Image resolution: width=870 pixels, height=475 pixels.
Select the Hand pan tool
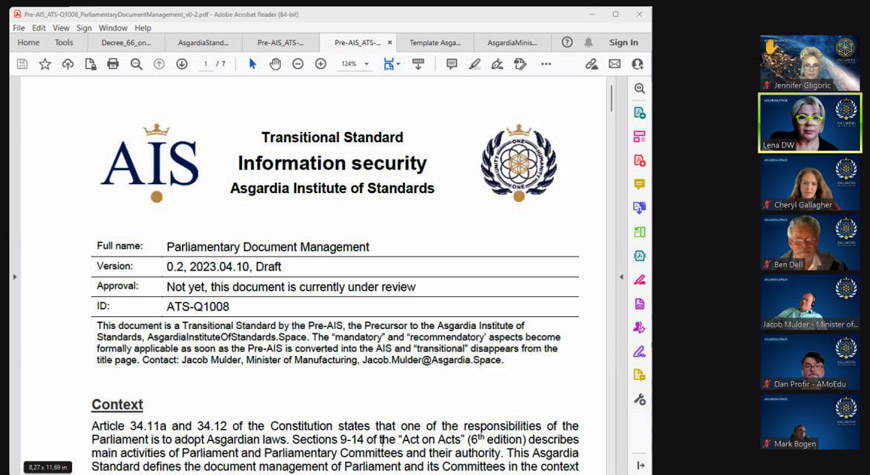point(275,64)
